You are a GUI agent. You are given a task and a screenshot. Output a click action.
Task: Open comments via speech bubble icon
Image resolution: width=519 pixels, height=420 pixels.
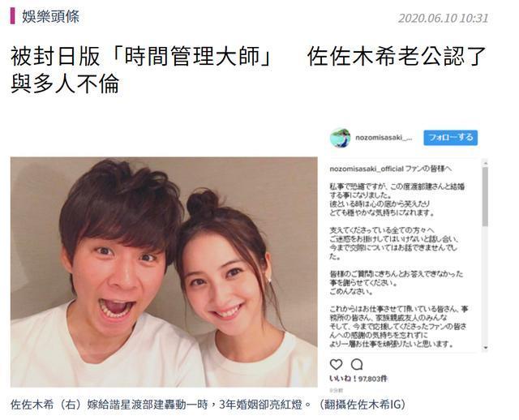pos(357,364)
